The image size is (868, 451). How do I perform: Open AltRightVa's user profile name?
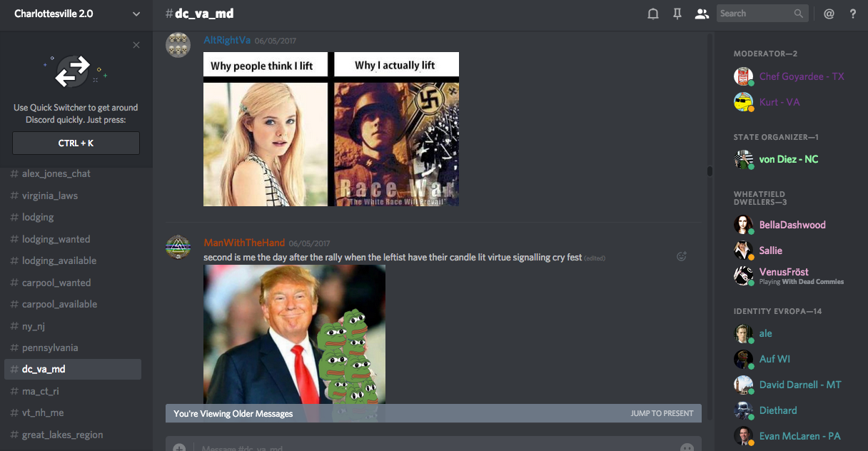227,41
